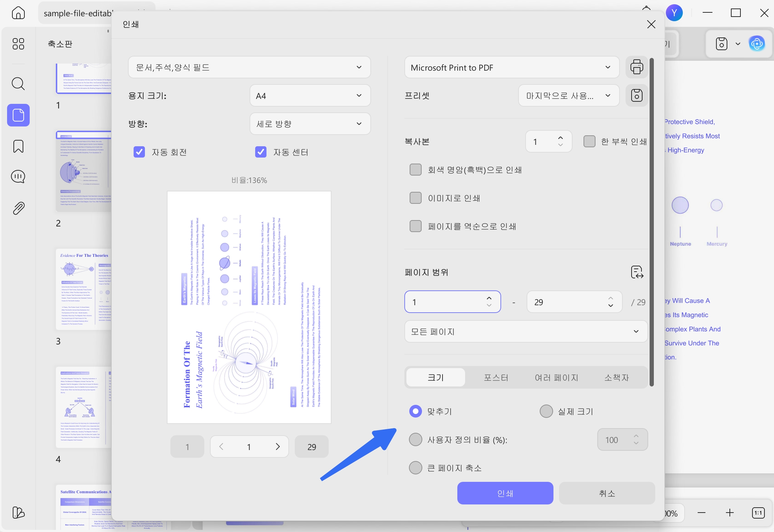Open the layers icon at sidebar bottom
Image resolution: width=774 pixels, height=532 pixels.
click(18, 513)
